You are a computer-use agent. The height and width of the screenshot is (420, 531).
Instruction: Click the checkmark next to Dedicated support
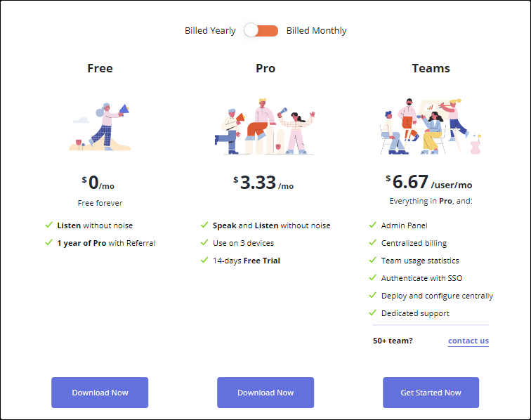pyautogui.click(x=372, y=313)
